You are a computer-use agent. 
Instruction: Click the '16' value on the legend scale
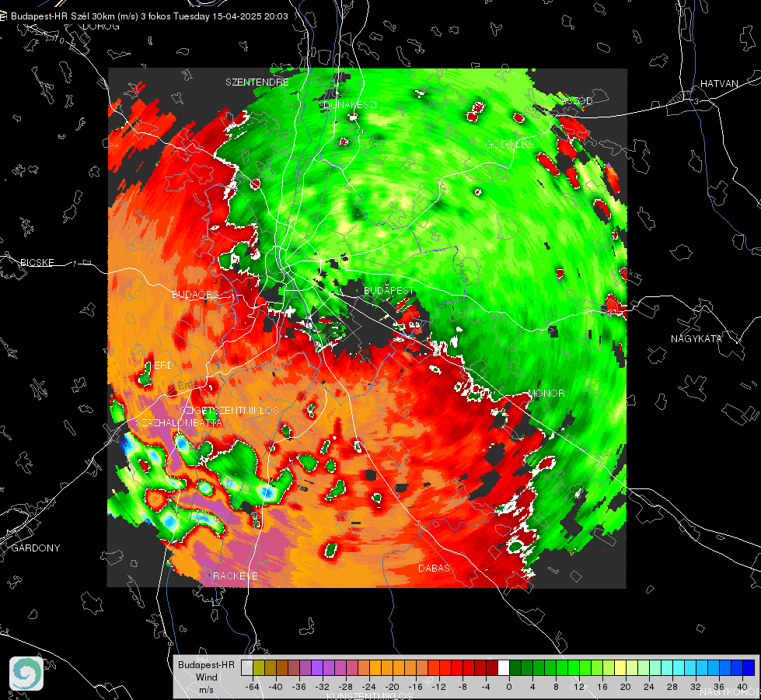(x=602, y=687)
